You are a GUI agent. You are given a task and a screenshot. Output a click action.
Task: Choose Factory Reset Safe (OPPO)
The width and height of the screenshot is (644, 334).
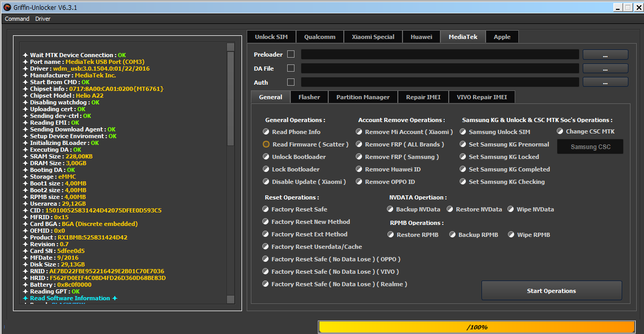pos(331,259)
